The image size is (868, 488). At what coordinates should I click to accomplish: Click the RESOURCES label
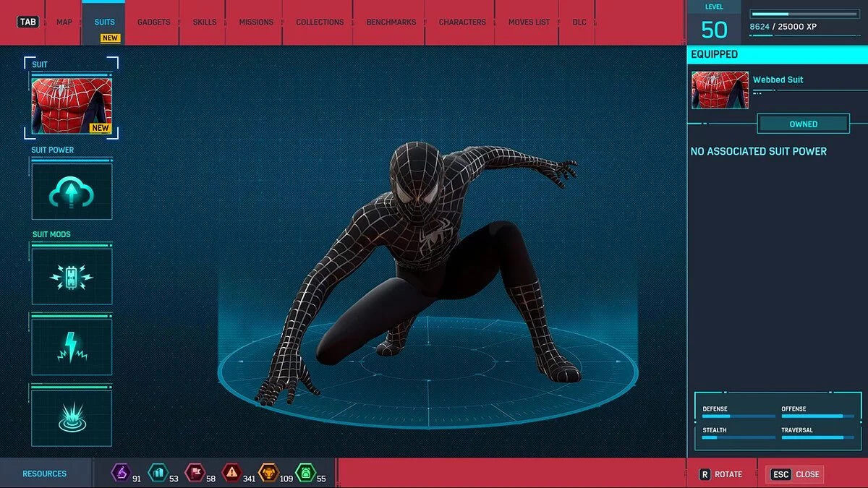tap(43, 473)
